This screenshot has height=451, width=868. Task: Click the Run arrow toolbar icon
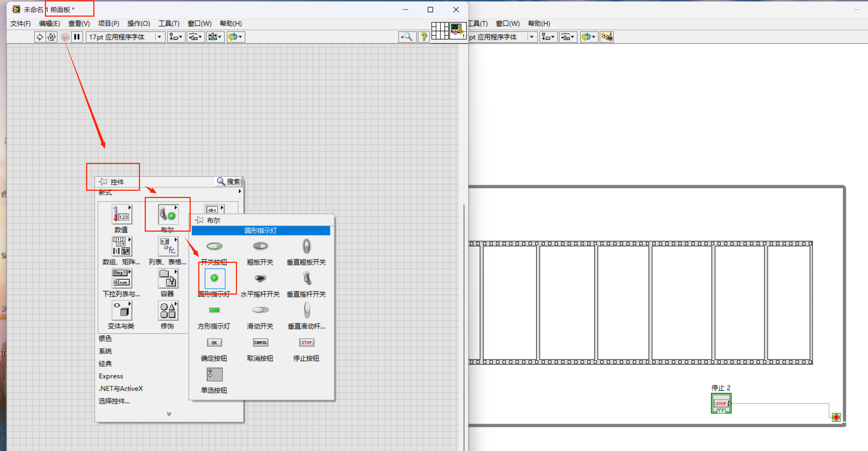point(39,37)
